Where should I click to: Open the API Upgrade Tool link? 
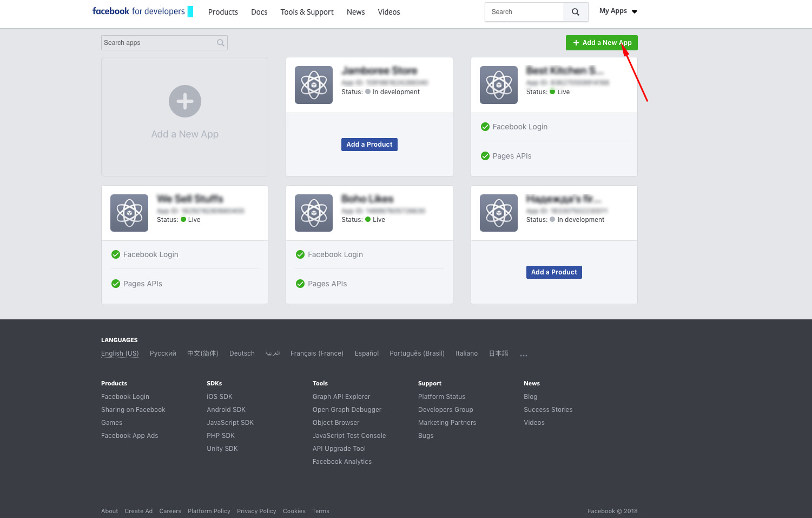[x=339, y=449]
